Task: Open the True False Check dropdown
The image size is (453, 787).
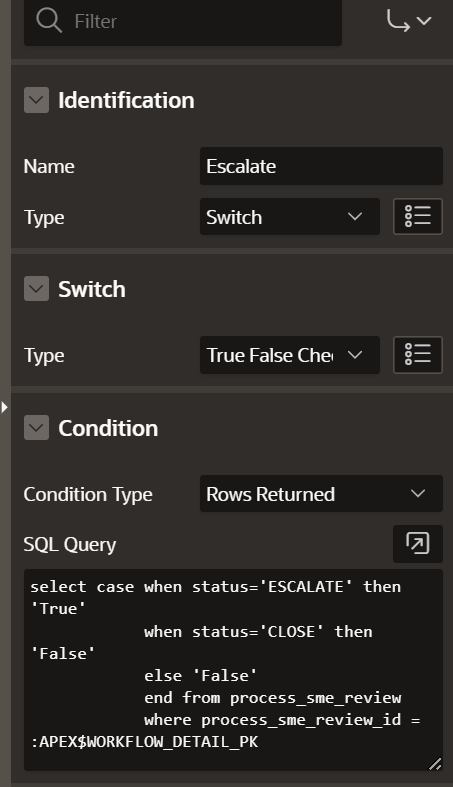Action: [x=289, y=355]
